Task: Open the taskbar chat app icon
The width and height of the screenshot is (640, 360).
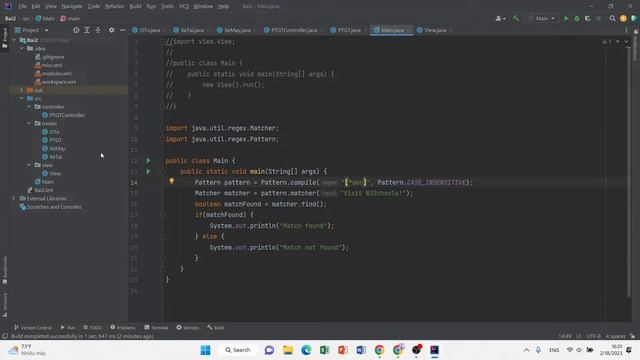Action: coord(269,350)
